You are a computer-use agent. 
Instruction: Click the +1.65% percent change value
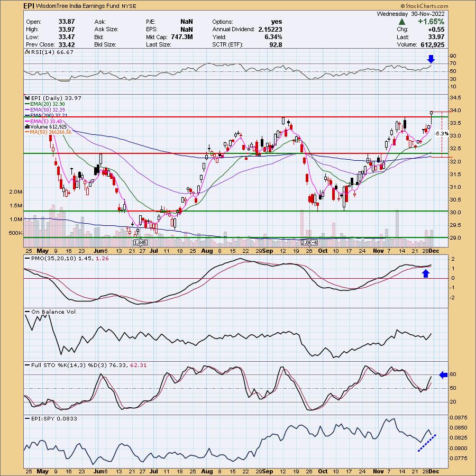coord(431,22)
